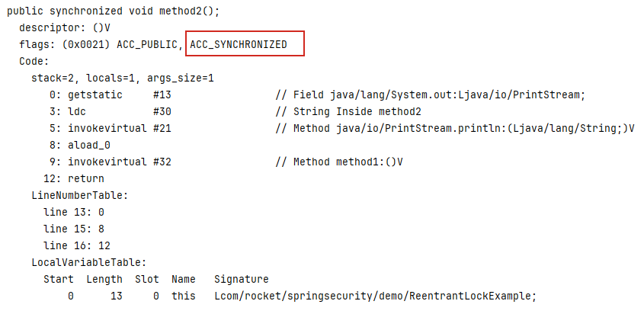Click the return instruction at offset 12
Screen dimensions: 644x314
tap(74, 178)
